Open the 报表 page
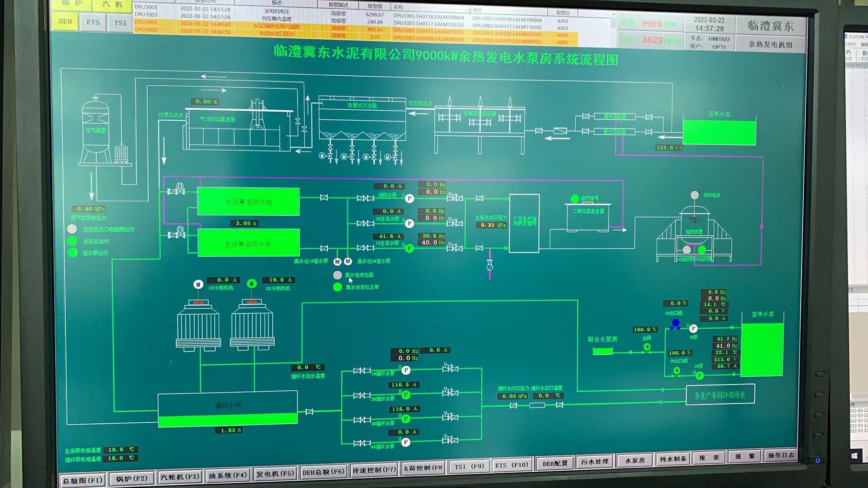 click(709, 457)
